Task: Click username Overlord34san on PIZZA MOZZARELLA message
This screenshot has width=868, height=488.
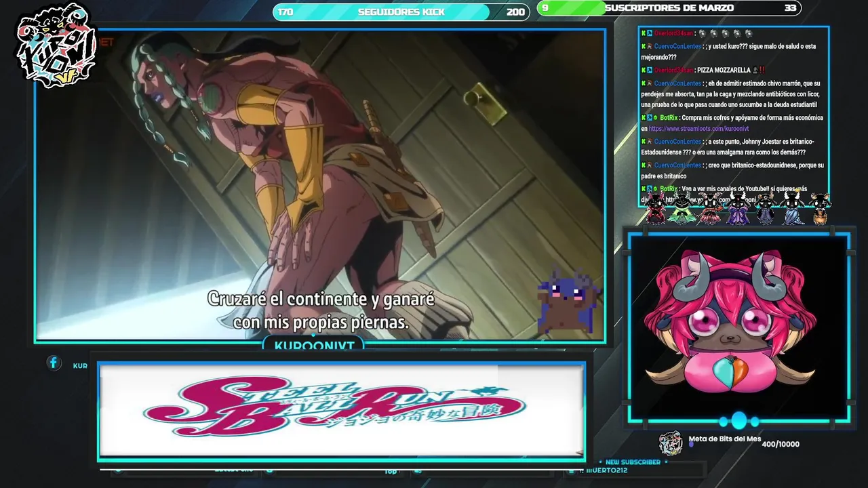Action: (673, 70)
